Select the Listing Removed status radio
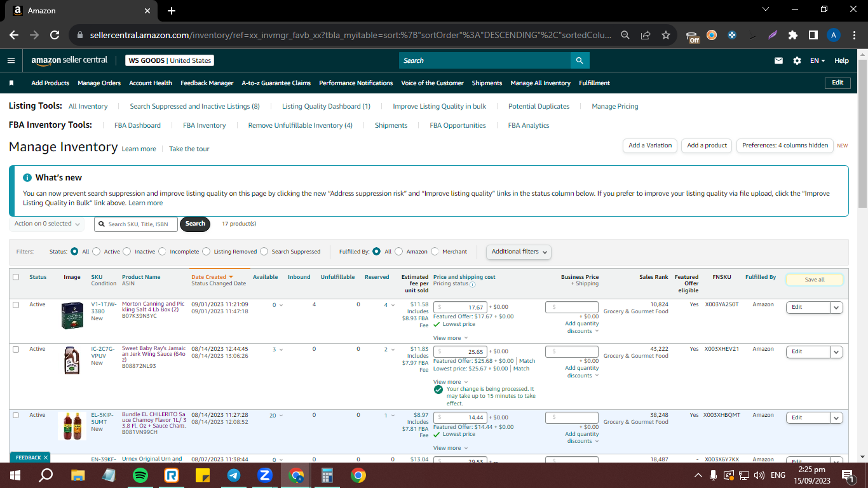 tap(206, 252)
